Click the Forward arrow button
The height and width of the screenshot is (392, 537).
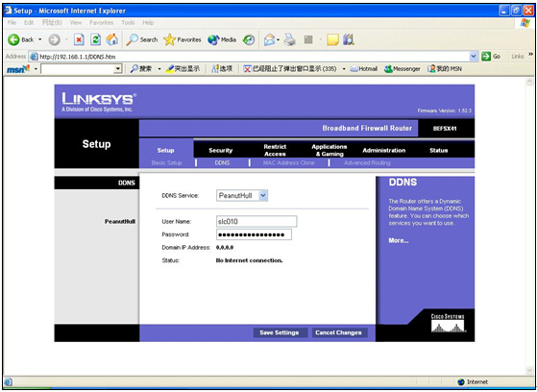pyautogui.click(x=54, y=40)
